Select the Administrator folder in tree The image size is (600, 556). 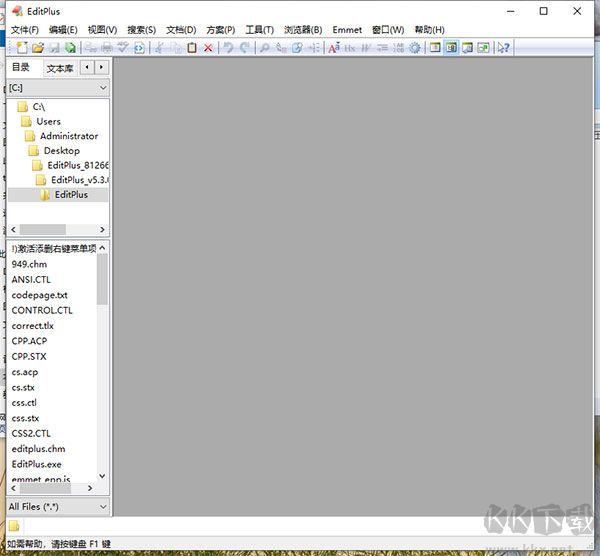[62, 136]
